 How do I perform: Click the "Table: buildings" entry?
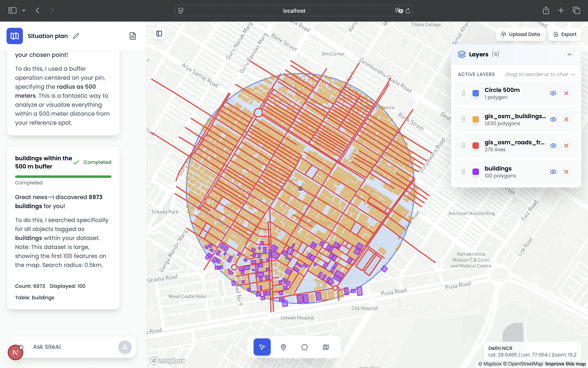click(35, 297)
